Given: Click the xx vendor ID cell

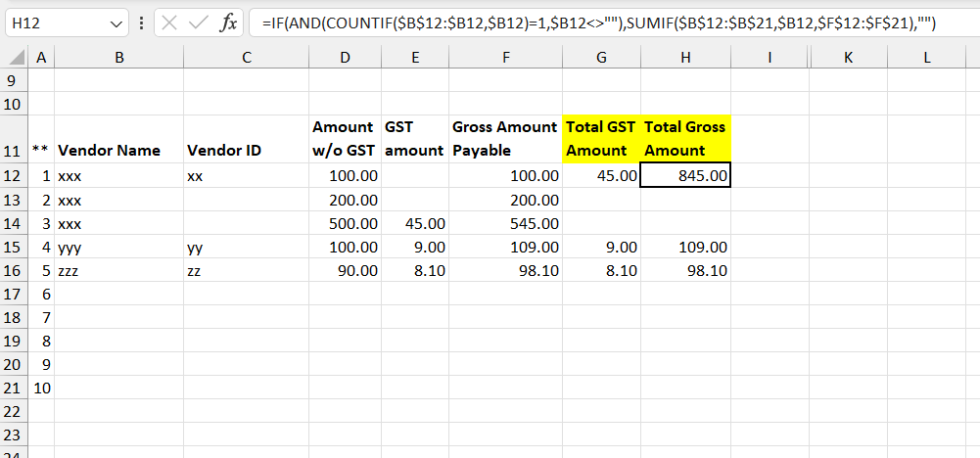Looking at the screenshot, I should point(247,176).
